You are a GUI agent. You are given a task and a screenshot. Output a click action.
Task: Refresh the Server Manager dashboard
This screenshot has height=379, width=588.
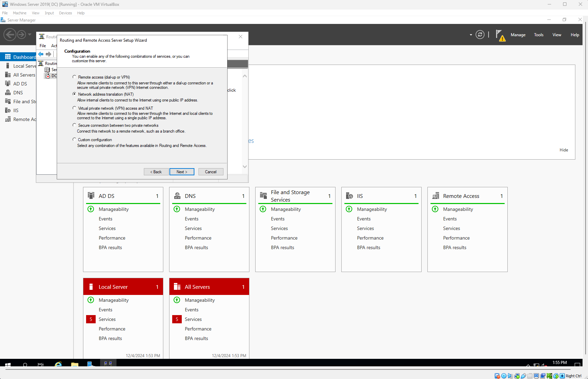480,35
